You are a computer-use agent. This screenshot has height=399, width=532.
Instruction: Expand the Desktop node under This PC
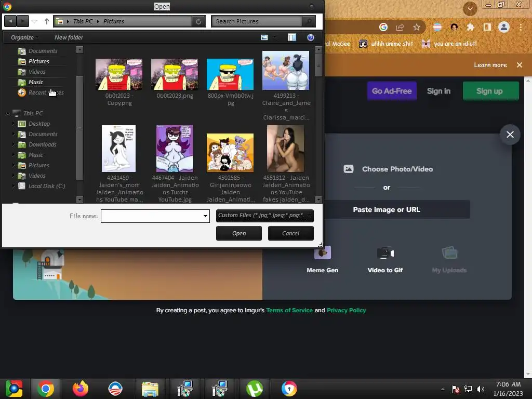(13, 124)
